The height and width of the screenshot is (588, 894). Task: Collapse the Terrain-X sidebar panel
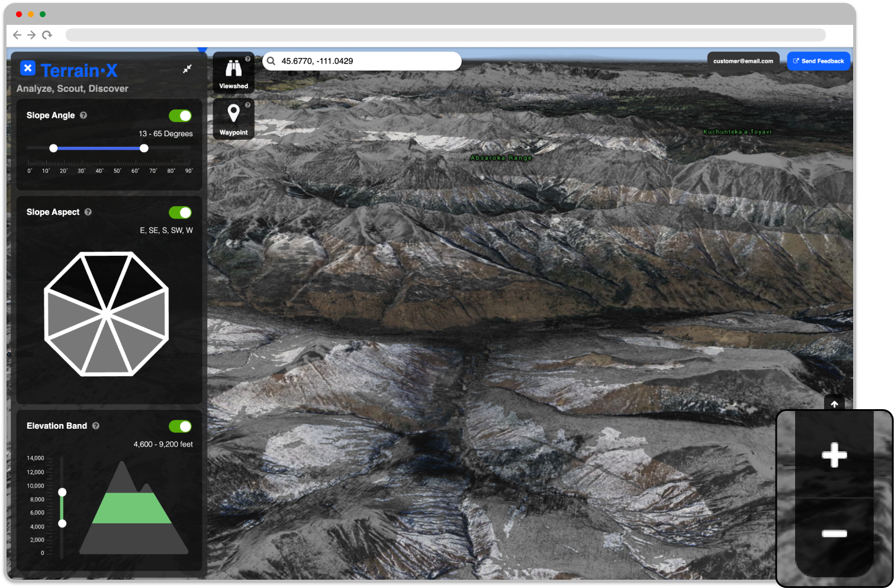click(x=187, y=69)
